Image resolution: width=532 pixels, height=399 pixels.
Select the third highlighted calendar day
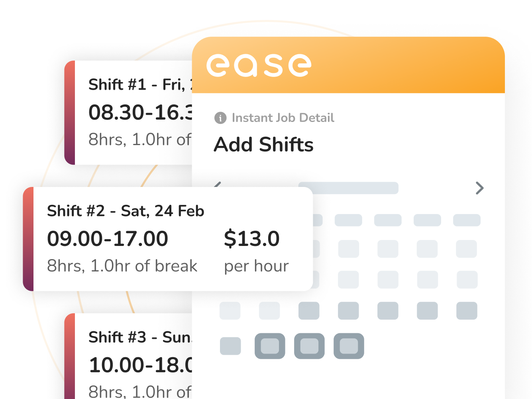click(x=349, y=346)
